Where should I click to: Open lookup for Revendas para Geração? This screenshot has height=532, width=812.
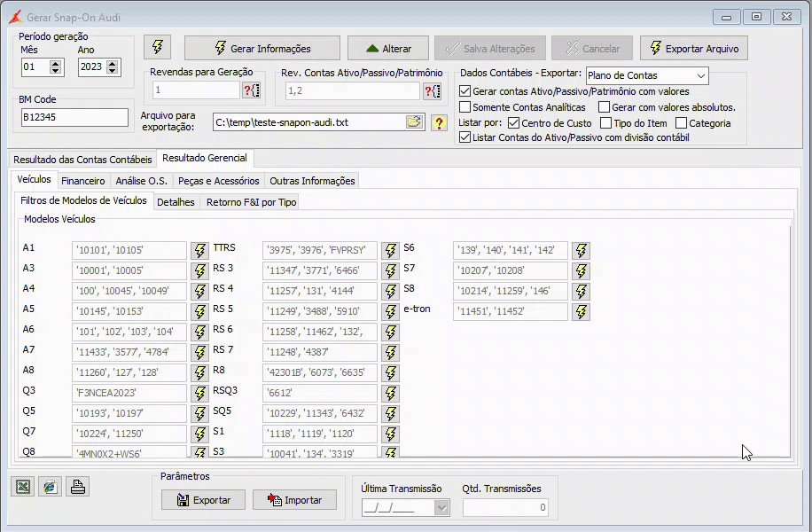(252, 90)
